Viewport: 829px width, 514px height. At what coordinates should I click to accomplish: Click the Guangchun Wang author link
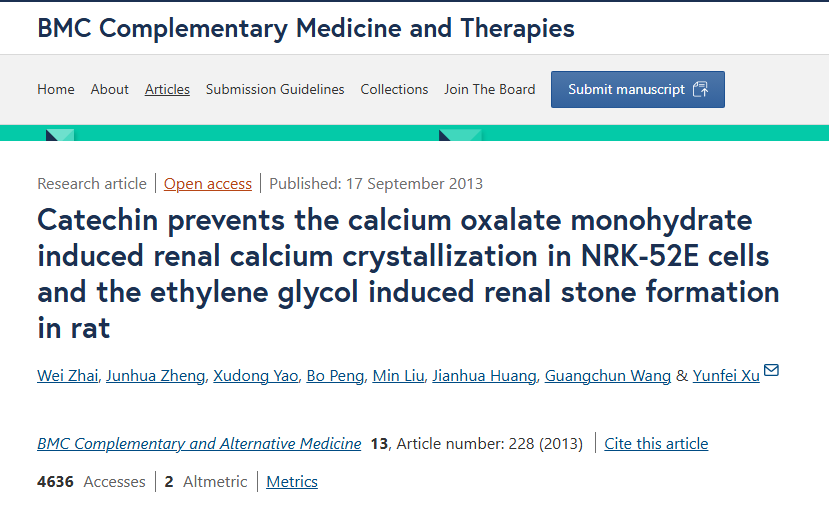[607, 375]
